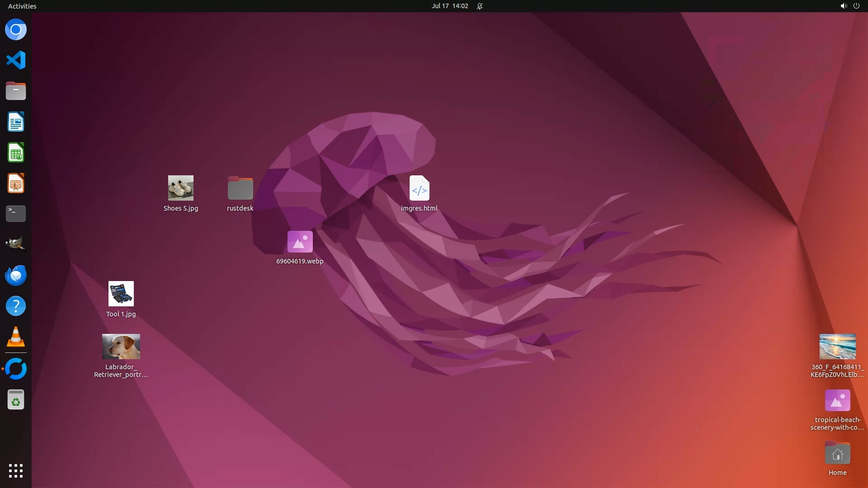This screenshot has height=488, width=868.
Task: Launch LibreOffice Impress from dock
Action: [16, 183]
